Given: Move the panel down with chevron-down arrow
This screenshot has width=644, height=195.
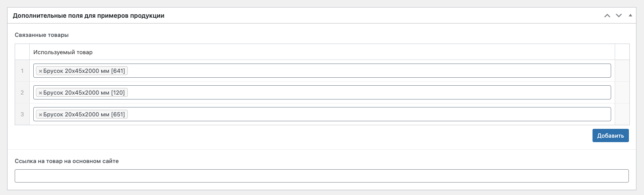Looking at the screenshot, I should tap(619, 16).
